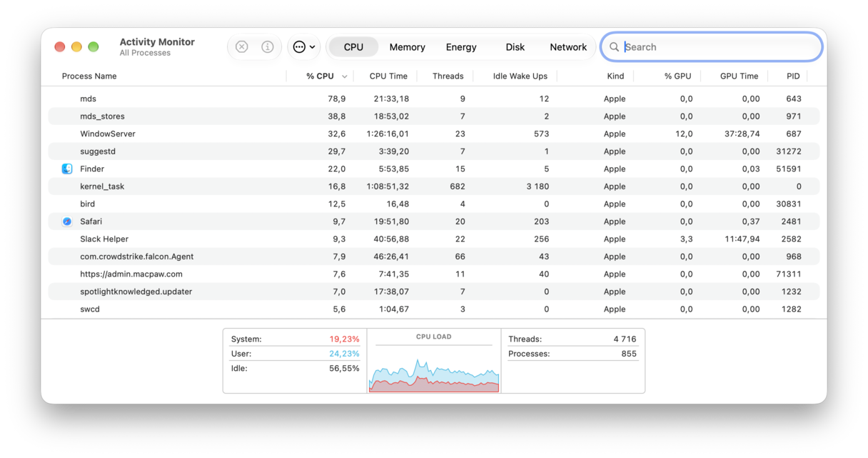Sort by Threads column header
This screenshot has height=458, width=868.
tap(448, 76)
